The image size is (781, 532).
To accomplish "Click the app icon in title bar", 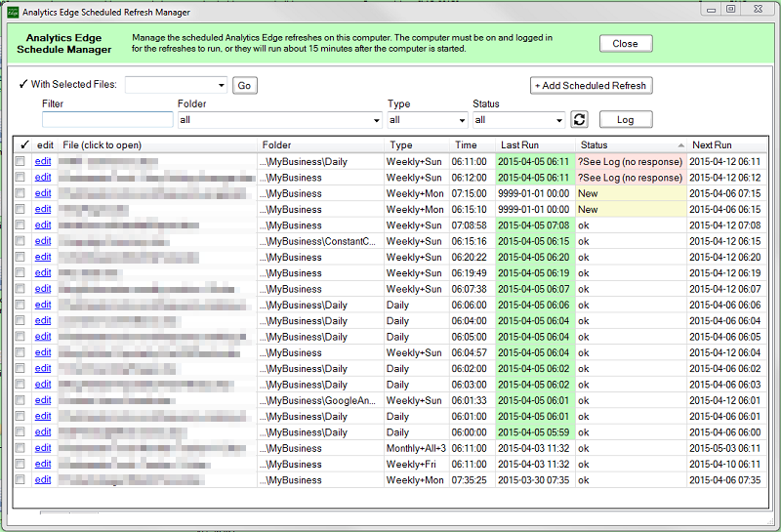I will tap(13, 11).
